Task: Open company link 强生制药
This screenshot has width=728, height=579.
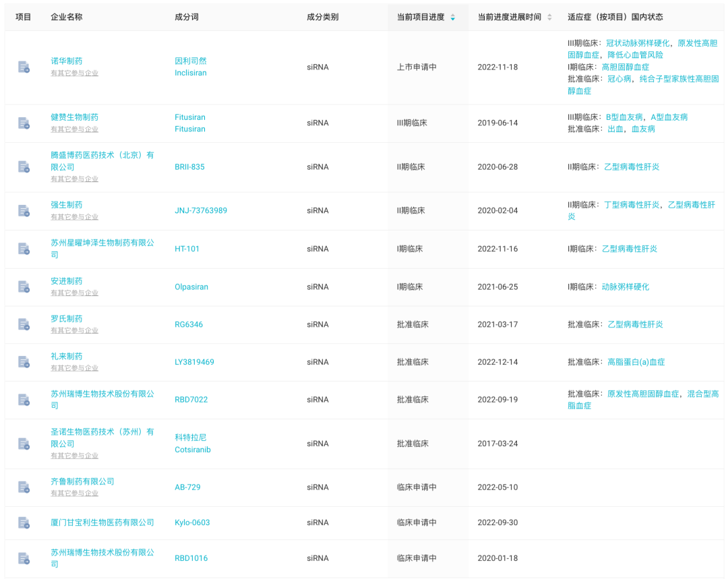Action: [66, 205]
